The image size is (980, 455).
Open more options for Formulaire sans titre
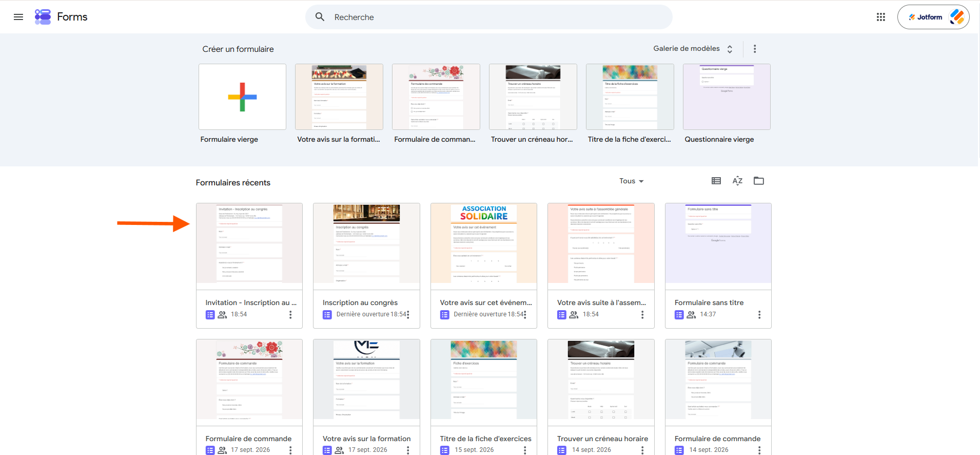point(759,315)
